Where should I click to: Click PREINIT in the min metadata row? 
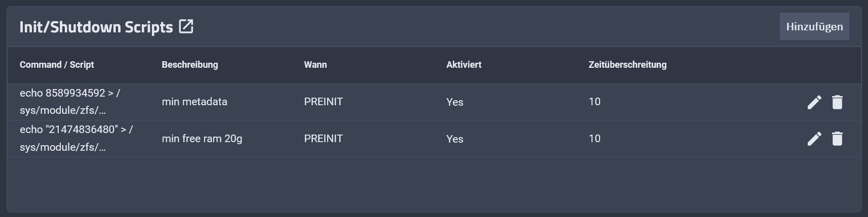(323, 102)
